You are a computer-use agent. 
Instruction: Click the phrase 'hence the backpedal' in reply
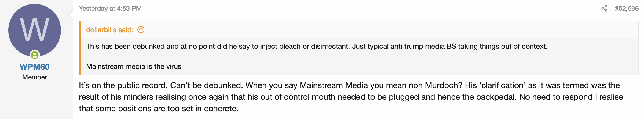477,97
